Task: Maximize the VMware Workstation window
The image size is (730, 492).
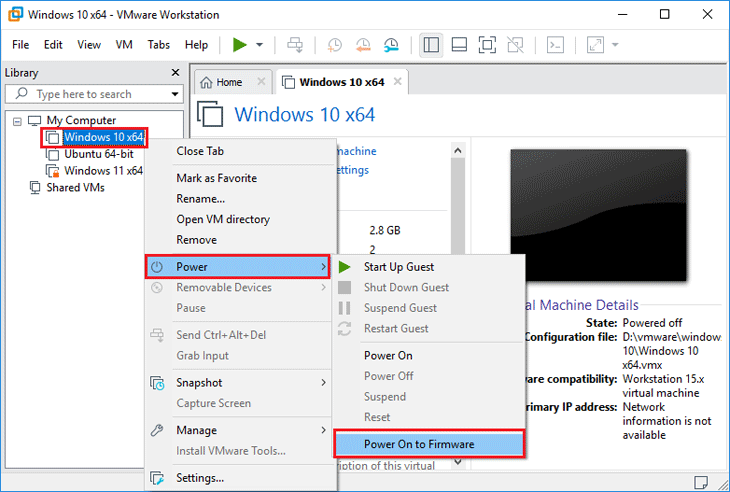Action: click(x=665, y=14)
